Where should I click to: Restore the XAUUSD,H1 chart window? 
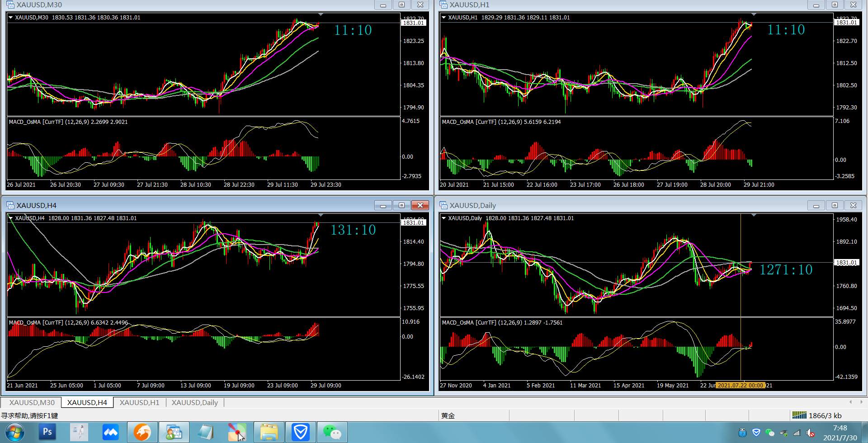point(835,5)
